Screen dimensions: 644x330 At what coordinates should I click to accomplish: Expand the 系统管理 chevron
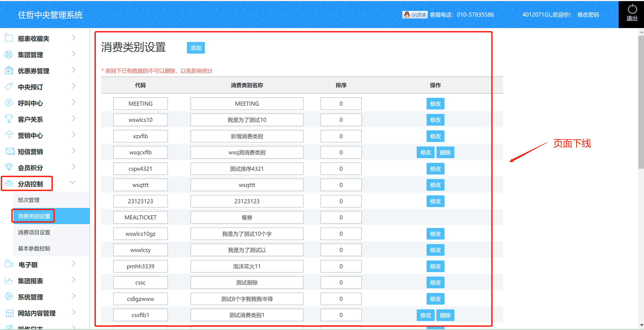74,296
